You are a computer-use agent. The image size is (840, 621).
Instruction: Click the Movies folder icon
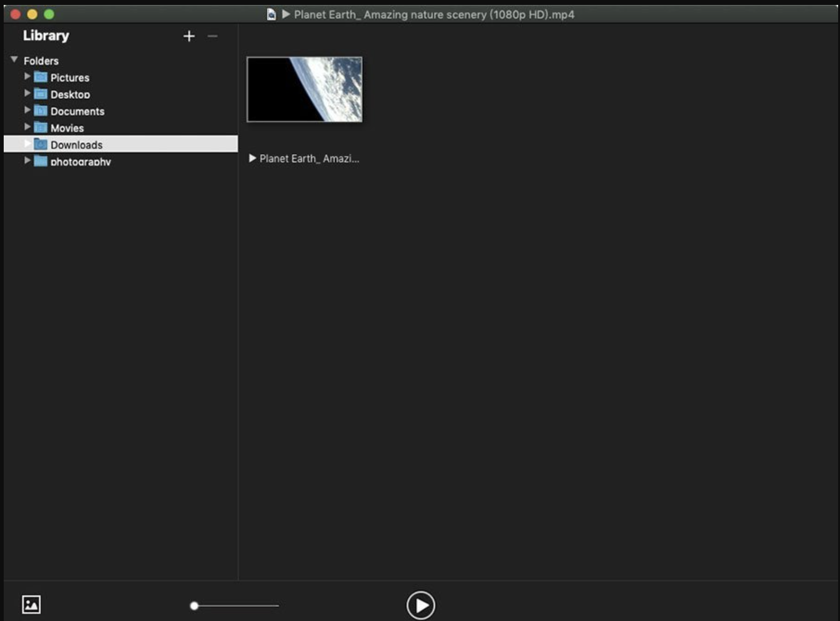click(42, 128)
